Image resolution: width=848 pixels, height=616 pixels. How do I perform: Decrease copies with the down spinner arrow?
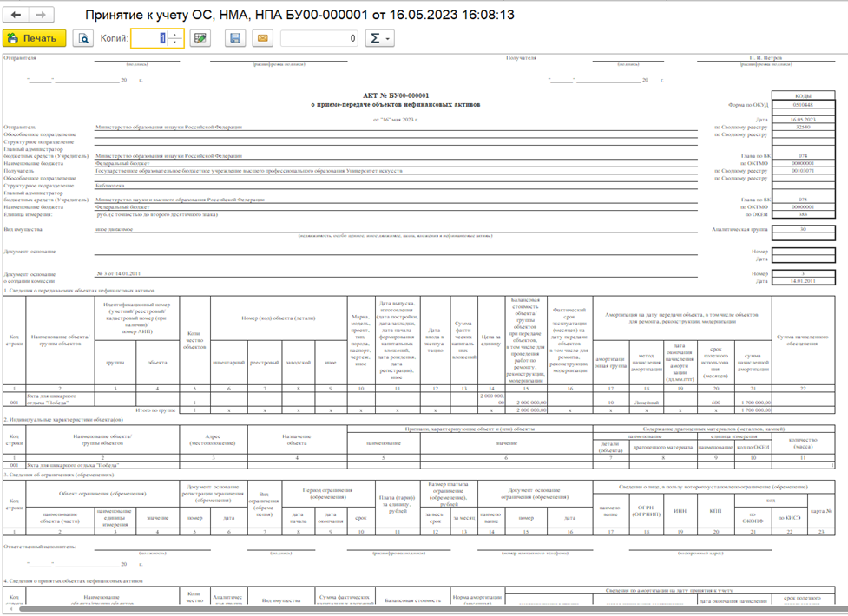click(x=174, y=43)
